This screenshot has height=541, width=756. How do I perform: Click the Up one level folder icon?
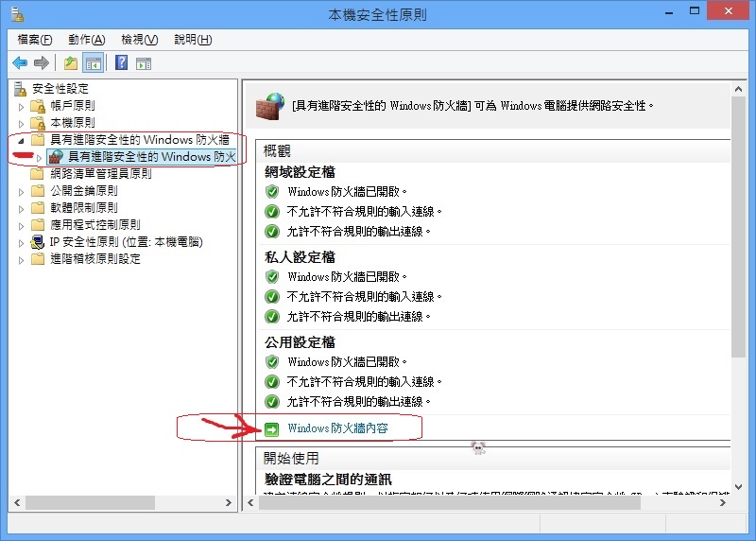[x=71, y=62]
